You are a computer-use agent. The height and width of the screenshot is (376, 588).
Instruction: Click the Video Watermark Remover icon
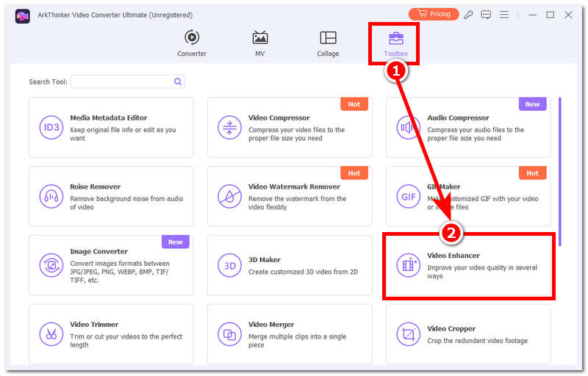(x=229, y=196)
